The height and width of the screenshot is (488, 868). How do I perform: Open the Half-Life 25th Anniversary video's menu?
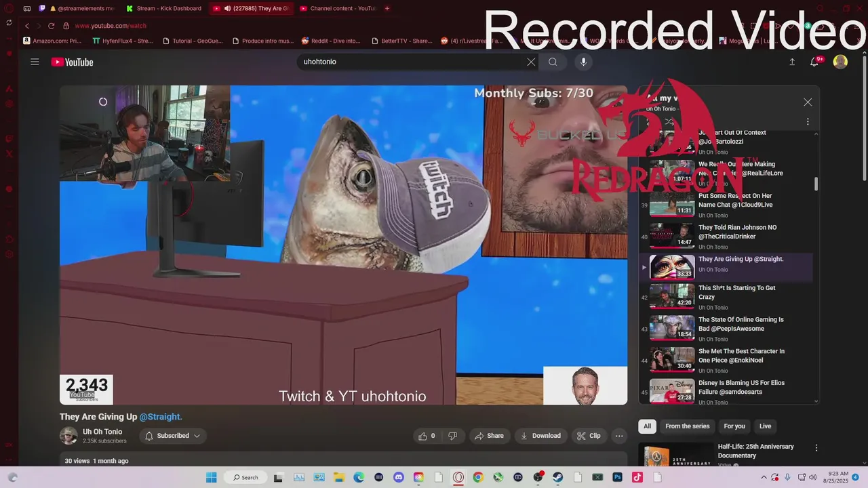(816, 448)
